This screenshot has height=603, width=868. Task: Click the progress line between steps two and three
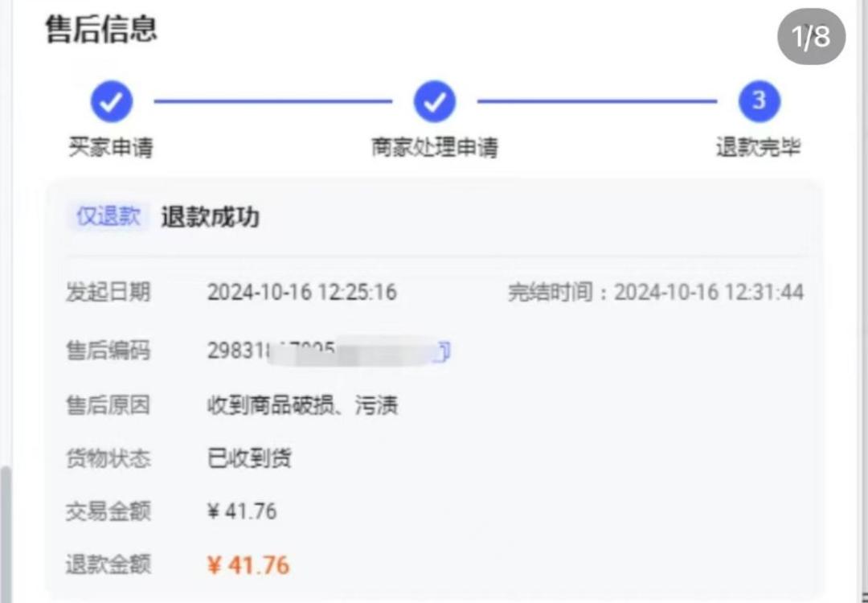tap(597, 102)
